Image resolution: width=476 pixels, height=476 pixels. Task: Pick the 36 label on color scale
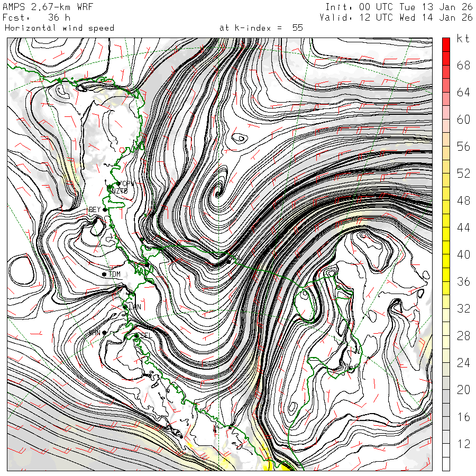[x=463, y=281]
